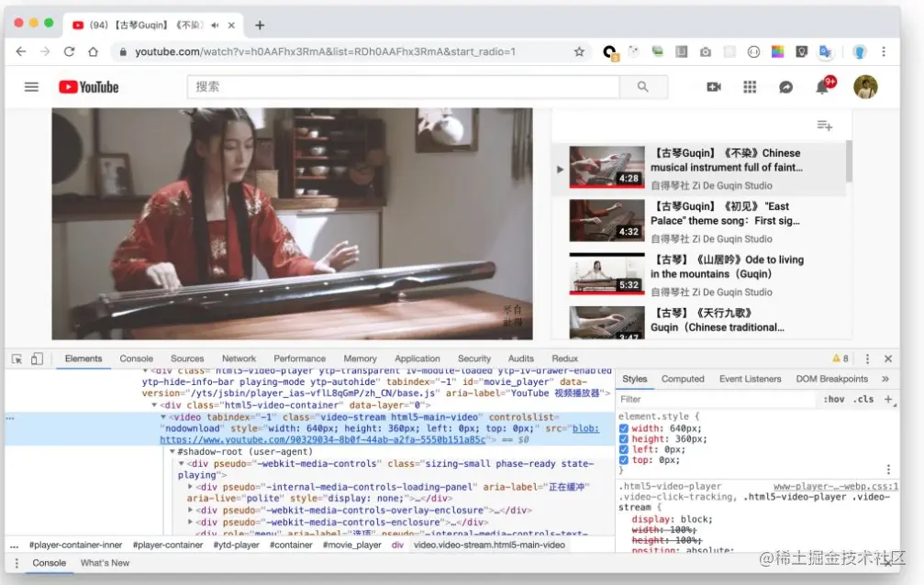Open the 初见 East Palace video thumbnail

[x=607, y=220]
